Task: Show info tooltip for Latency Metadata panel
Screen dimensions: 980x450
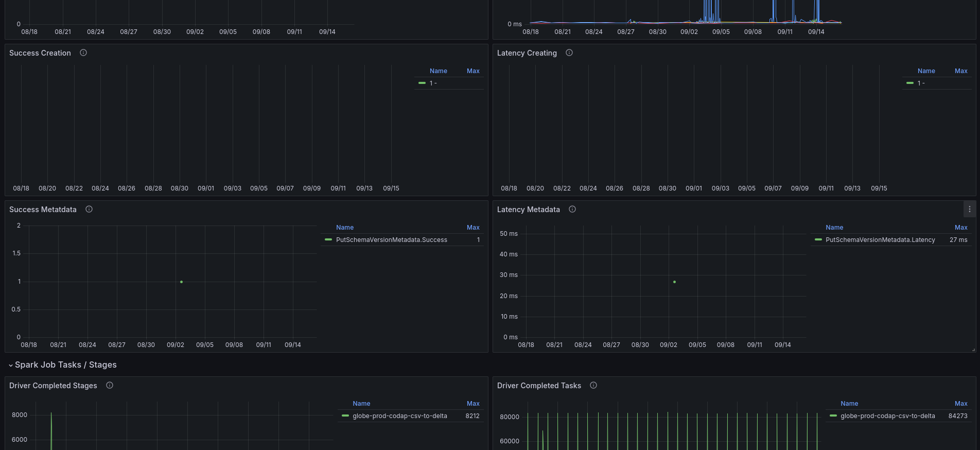Action: pos(572,209)
